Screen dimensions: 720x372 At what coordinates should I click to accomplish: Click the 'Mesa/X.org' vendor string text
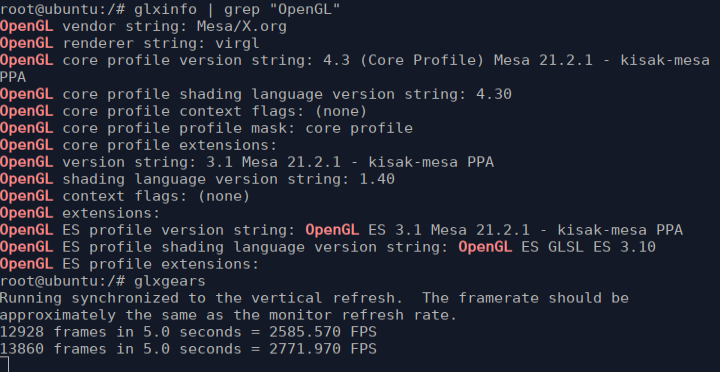pyautogui.click(x=242, y=26)
